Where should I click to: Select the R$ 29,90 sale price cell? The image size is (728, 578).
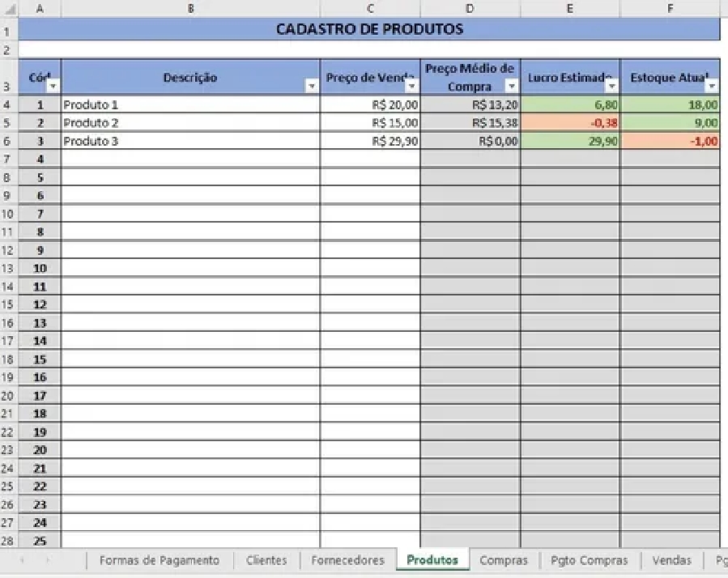coord(370,141)
